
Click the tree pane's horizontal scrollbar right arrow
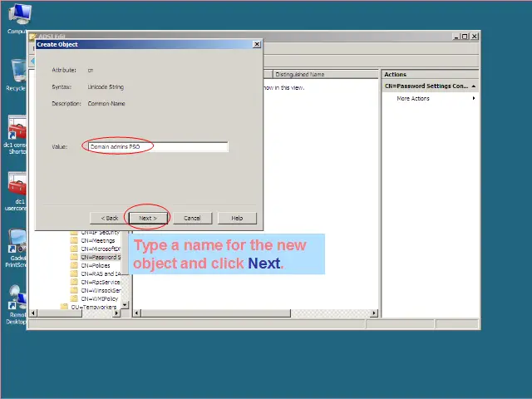tap(116, 313)
